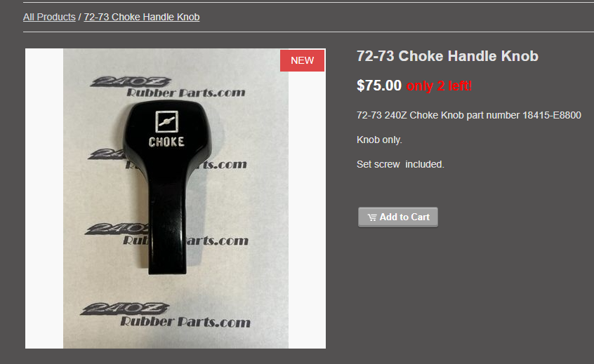
Task: Click the shopping cart icon on Add to Cart
Action: point(371,217)
